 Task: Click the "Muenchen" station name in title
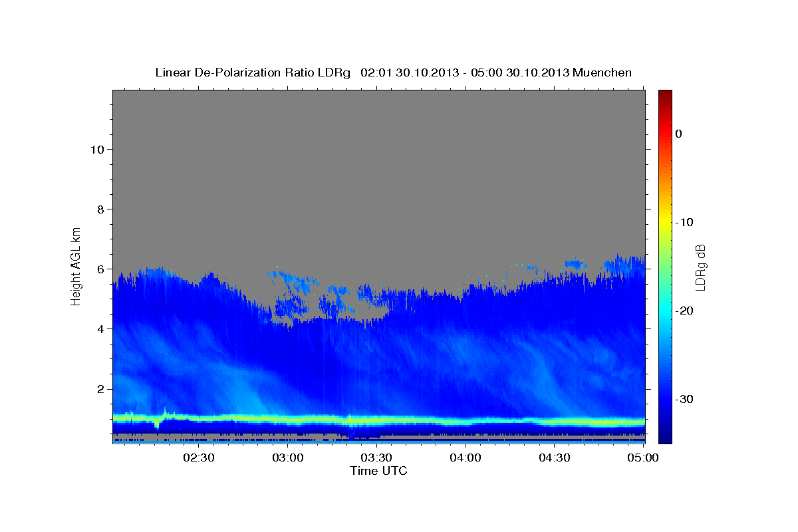[602, 72]
